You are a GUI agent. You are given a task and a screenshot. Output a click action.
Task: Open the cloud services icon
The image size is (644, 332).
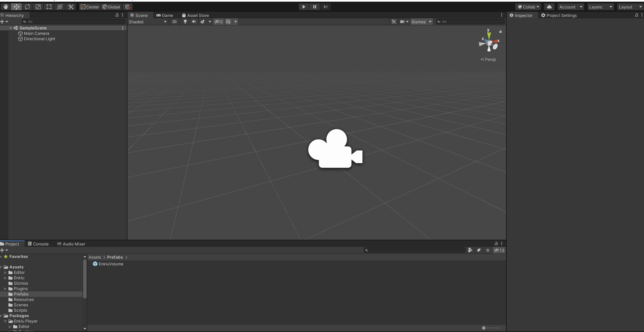(x=549, y=7)
